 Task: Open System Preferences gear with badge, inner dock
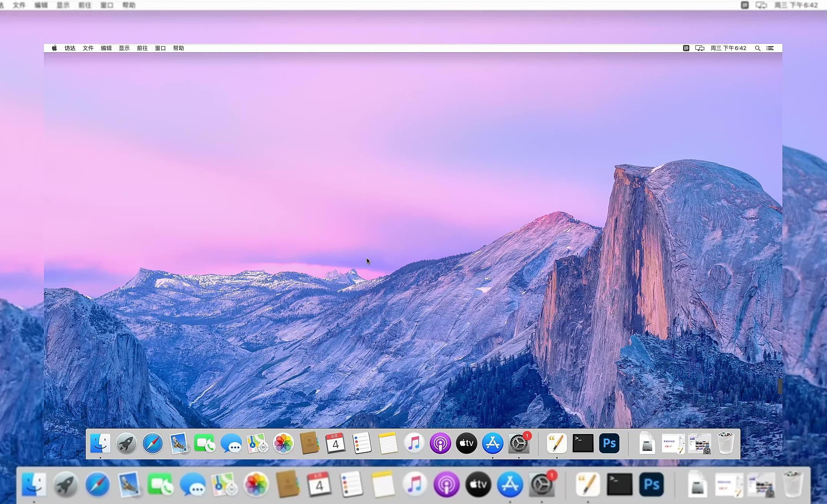click(x=519, y=443)
